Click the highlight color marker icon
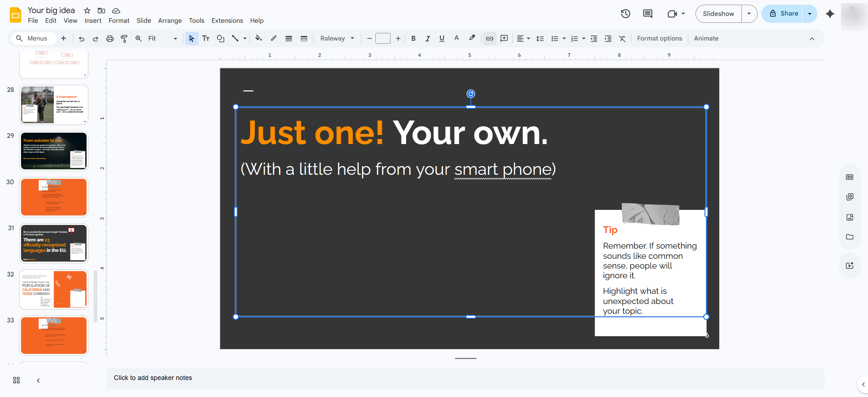The width and height of the screenshot is (868, 397). coord(472,38)
